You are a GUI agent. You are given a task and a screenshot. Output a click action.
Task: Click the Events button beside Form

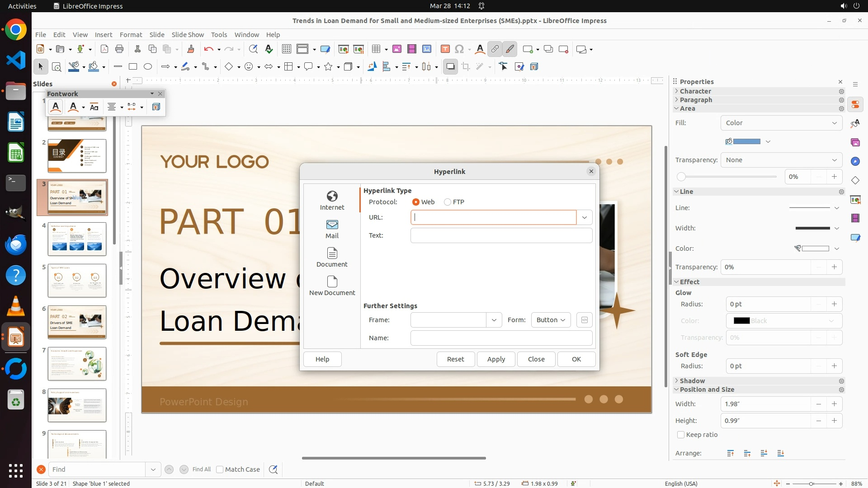pos(584,320)
